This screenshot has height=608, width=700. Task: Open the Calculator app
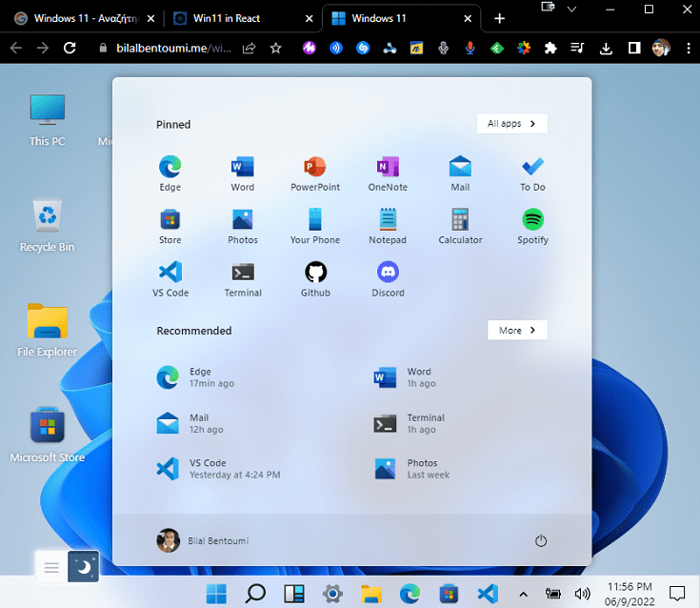(x=460, y=227)
